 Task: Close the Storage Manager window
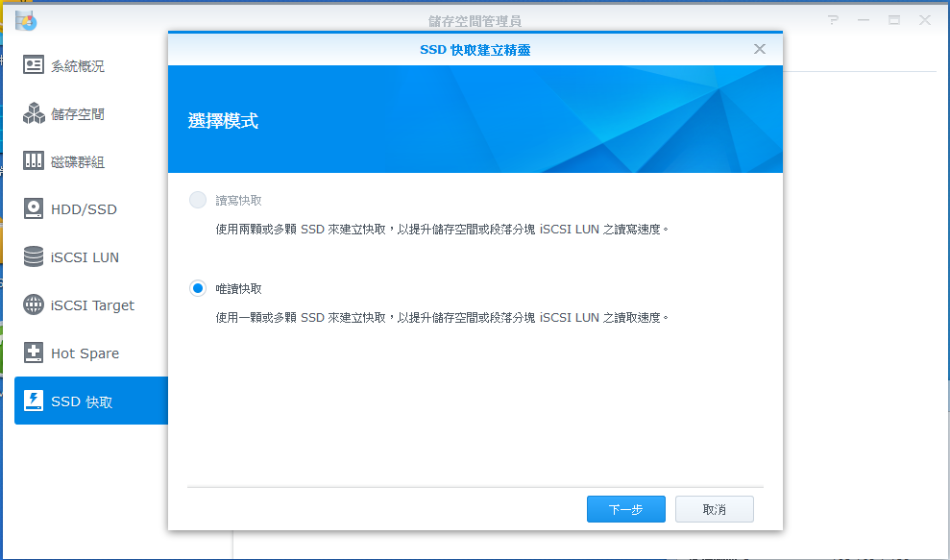click(x=925, y=20)
